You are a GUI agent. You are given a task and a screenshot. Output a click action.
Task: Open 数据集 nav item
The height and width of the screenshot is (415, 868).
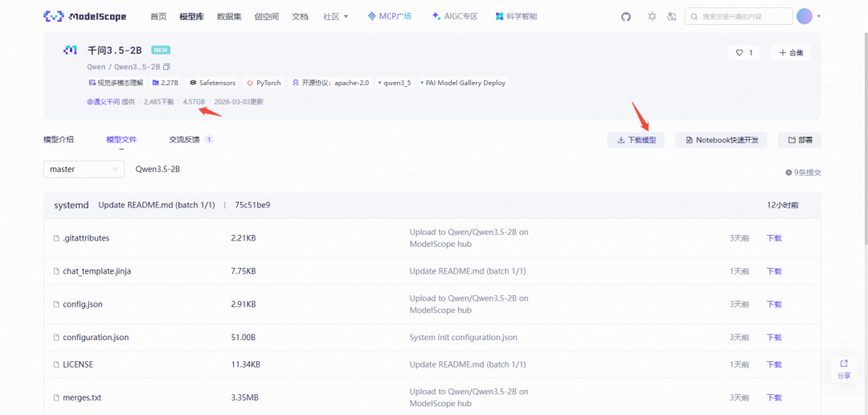(x=229, y=17)
